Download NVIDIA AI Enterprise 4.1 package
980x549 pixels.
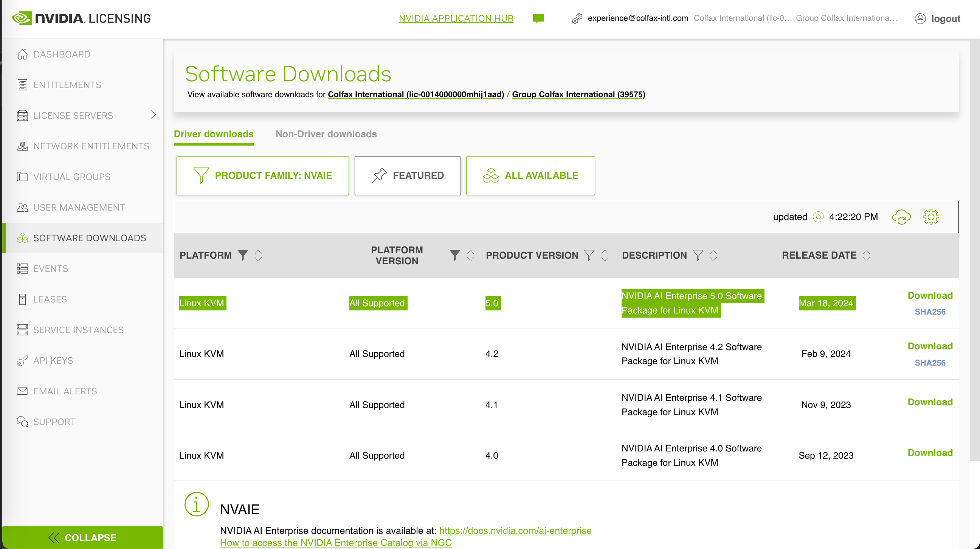[930, 402]
